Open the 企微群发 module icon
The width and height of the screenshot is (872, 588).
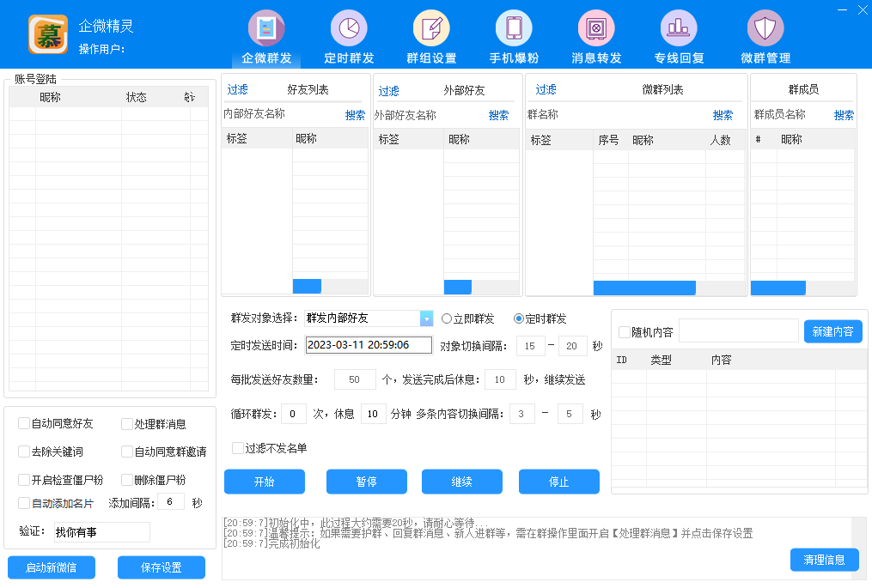point(265,26)
